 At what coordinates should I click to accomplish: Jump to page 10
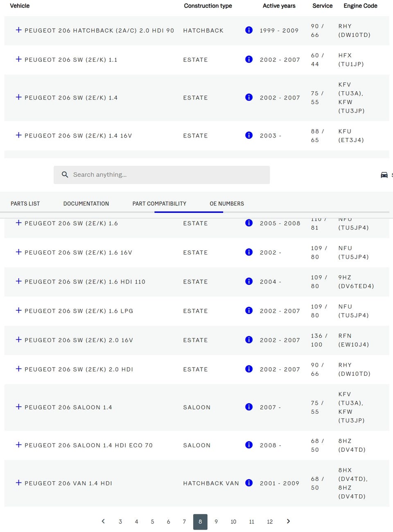pos(233,522)
